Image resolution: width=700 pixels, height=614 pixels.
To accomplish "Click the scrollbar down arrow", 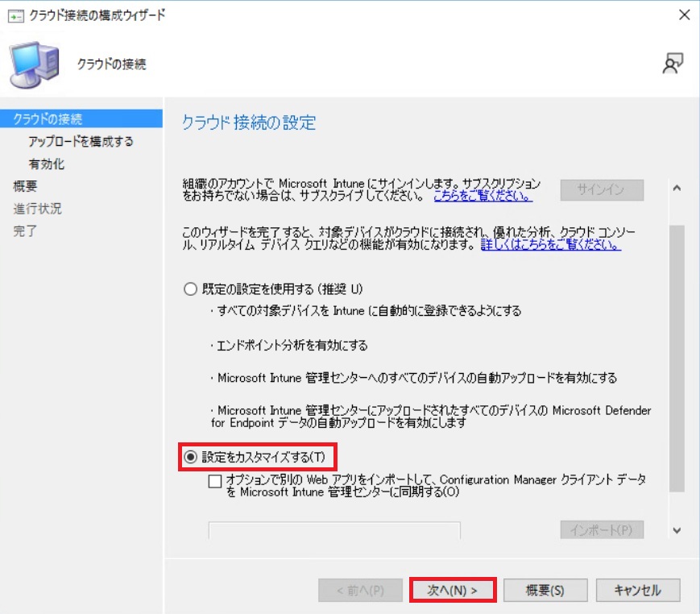I will (x=676, y=530).
